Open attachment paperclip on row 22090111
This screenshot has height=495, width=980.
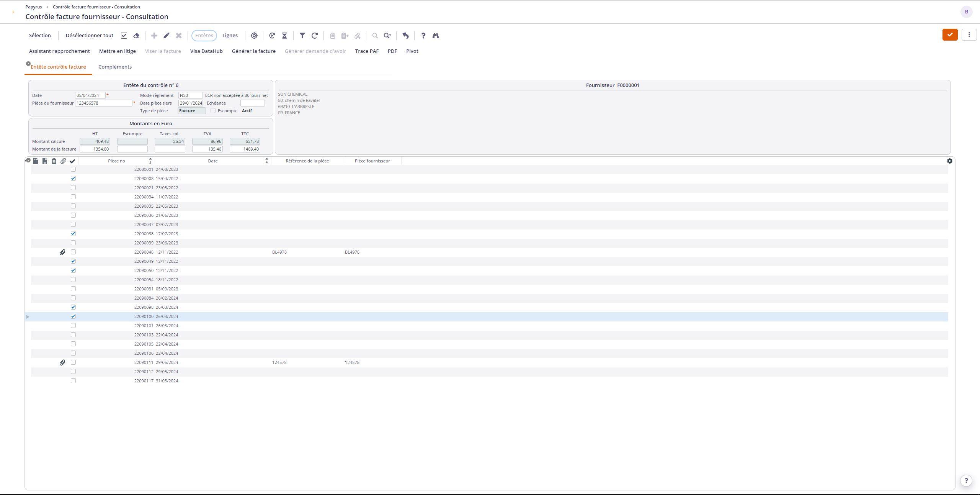pyautogui.click(x=62, y=362)
